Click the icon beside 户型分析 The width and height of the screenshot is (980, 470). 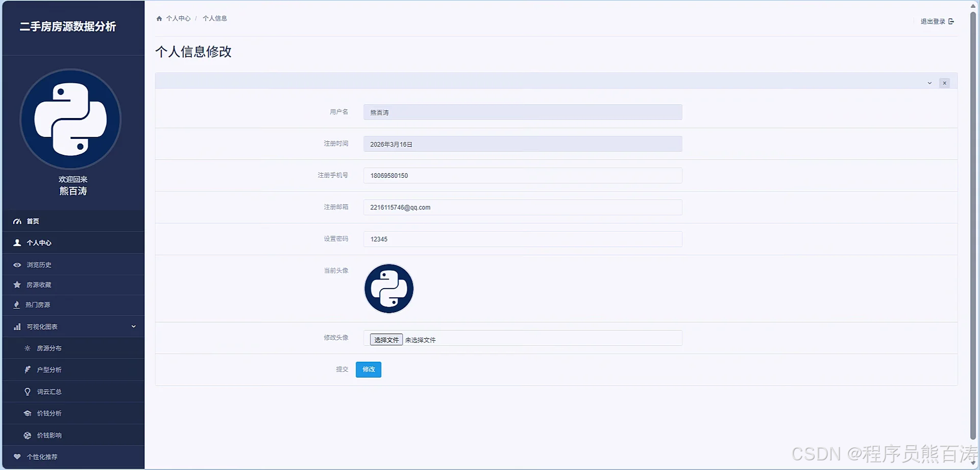point(28,369)
